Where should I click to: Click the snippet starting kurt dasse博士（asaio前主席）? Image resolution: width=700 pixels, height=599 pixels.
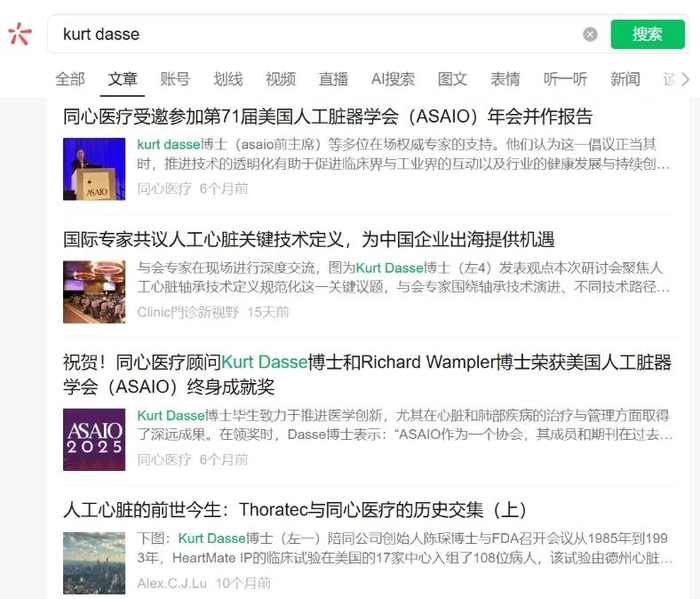pos(403,154)
